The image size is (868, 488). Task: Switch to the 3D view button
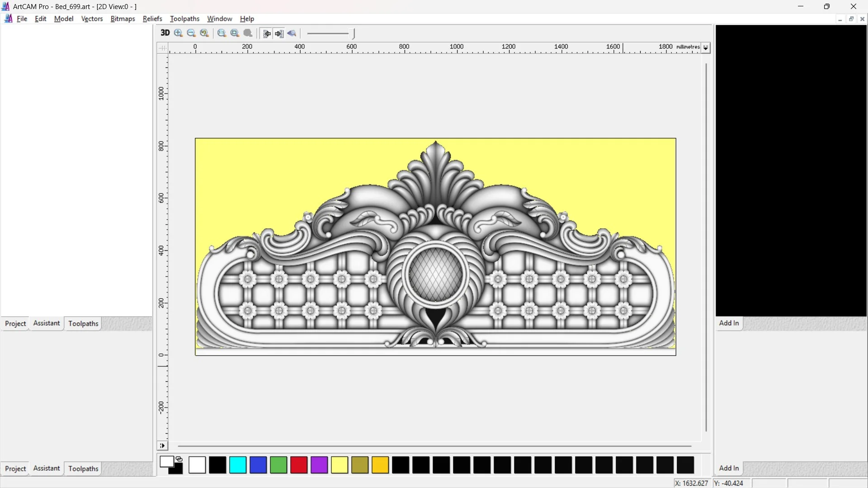click(x=165, y=33)
